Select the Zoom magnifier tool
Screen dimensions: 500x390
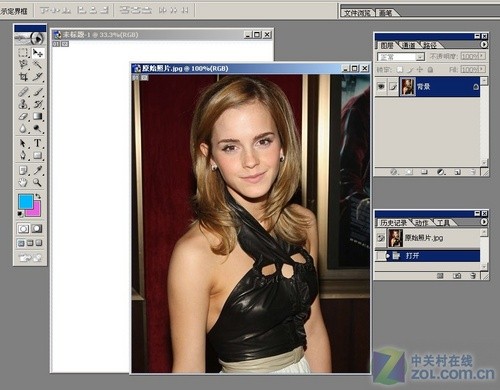[x=37, y=182]
